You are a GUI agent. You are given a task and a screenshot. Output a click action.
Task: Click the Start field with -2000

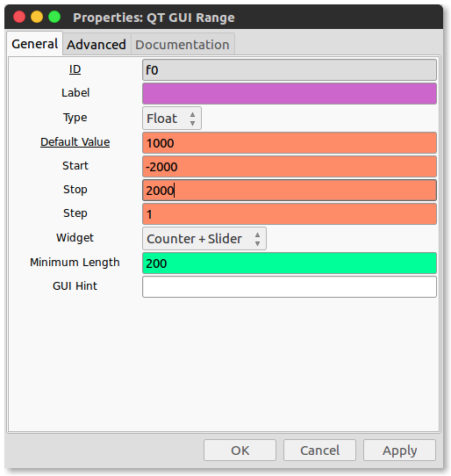coord(290,167)
